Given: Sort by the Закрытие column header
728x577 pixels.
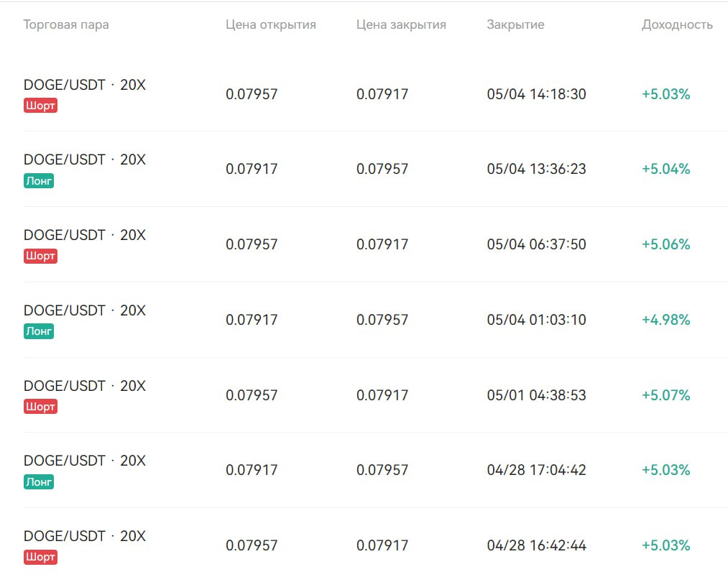Looking at the screenshot, I should 515,24.
